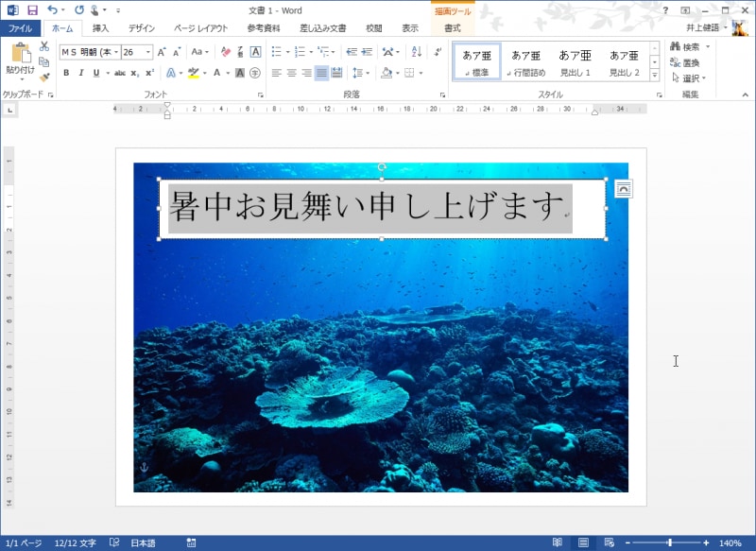Select the 行間詰め style

pyautogui.click(x=525, y=64)
